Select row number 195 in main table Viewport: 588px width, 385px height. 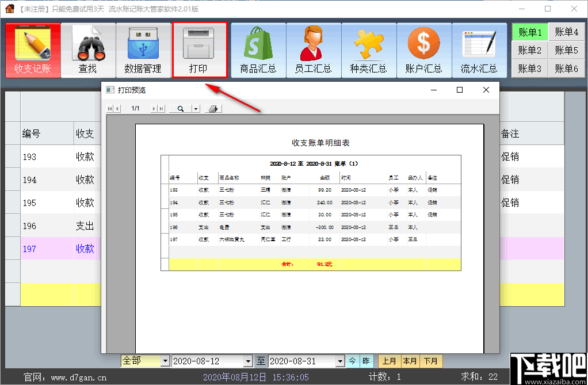click(29, 203)
